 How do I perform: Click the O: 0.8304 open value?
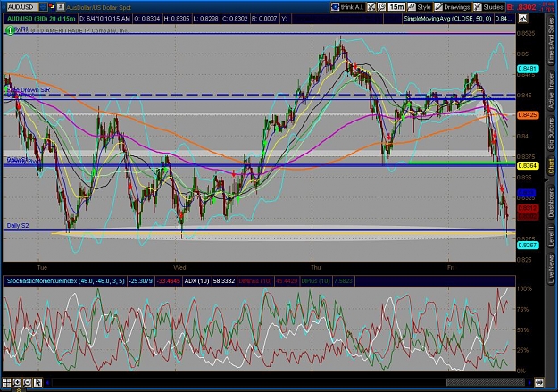(147, 19)
